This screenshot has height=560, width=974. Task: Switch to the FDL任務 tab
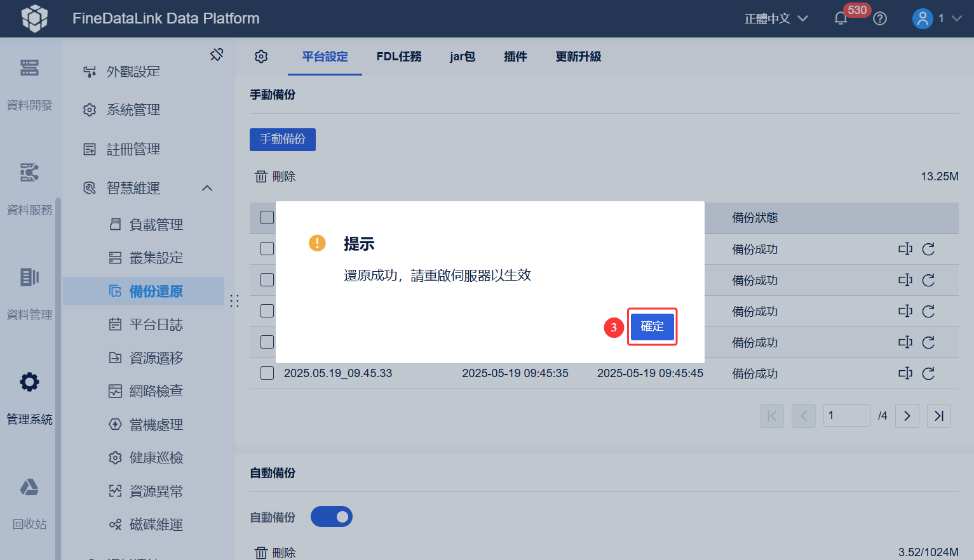399,57
